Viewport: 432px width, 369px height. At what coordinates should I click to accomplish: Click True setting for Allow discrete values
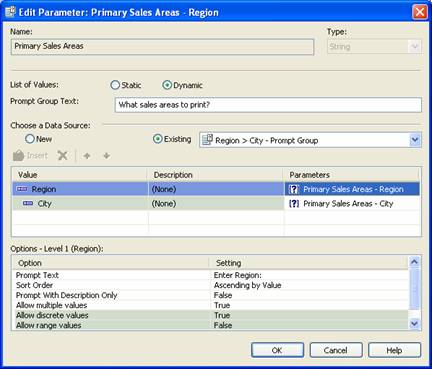pos(222,315)
